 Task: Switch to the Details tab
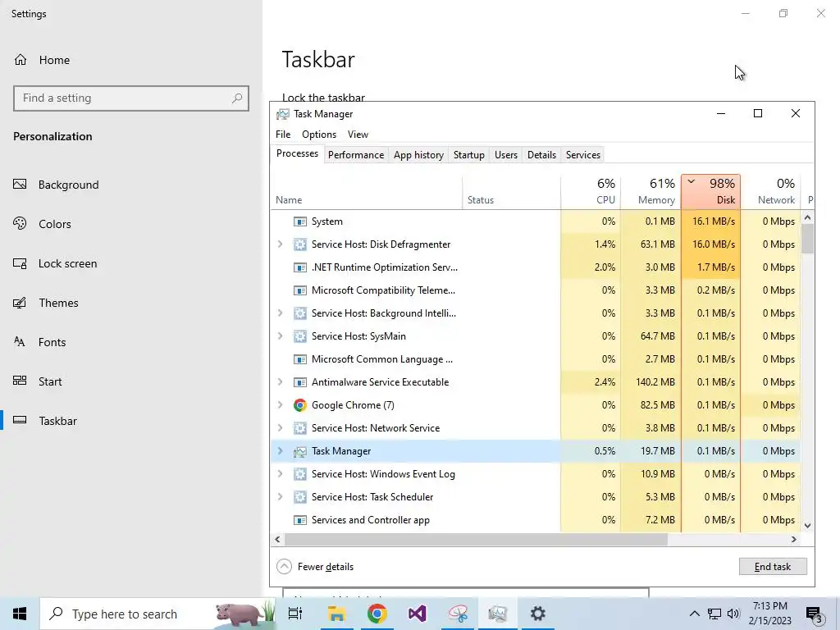point(541,155)
